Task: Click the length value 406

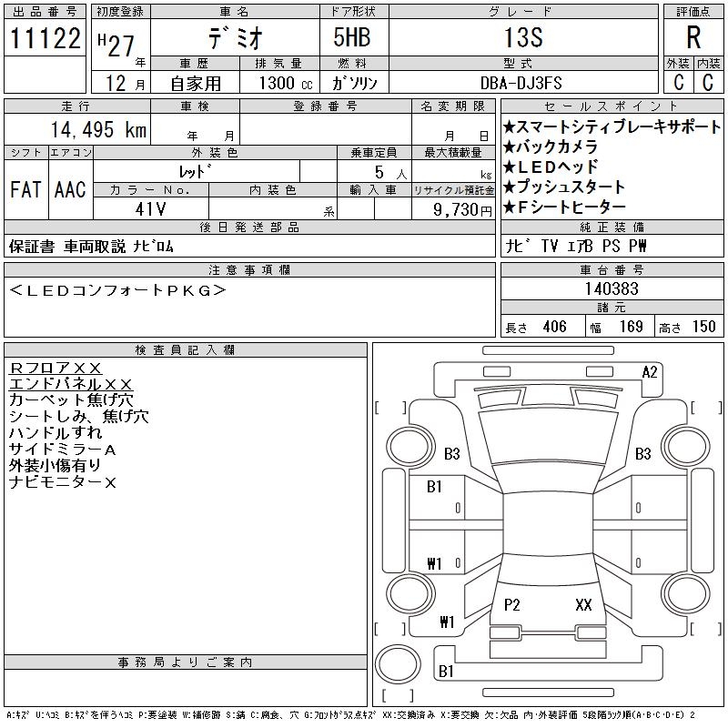Action: [x=554, y=327]
